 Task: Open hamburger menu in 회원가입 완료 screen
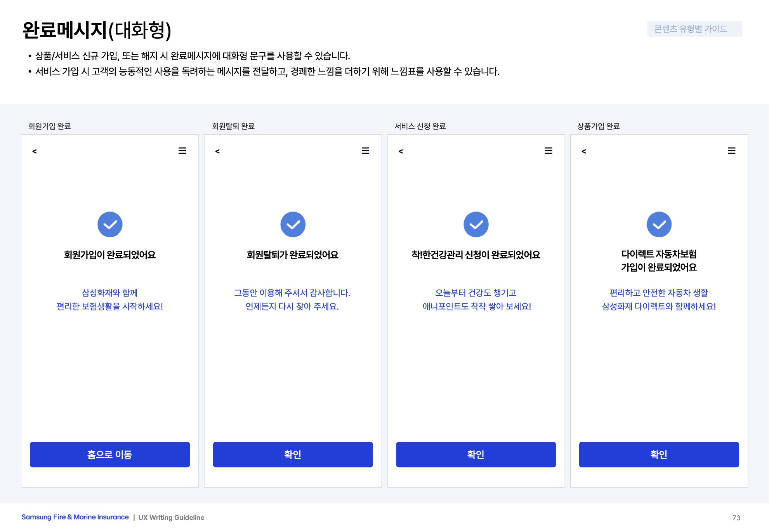click(x=182, y=151)
